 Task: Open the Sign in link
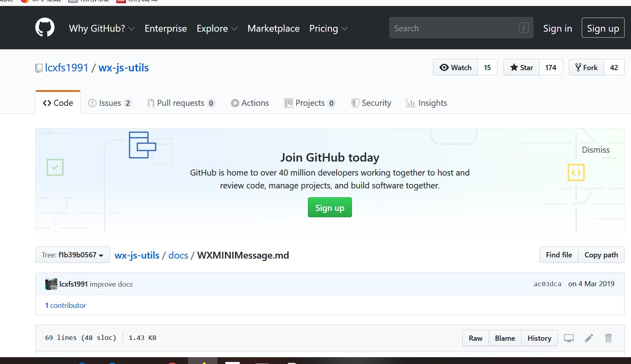tap(557, 28)
